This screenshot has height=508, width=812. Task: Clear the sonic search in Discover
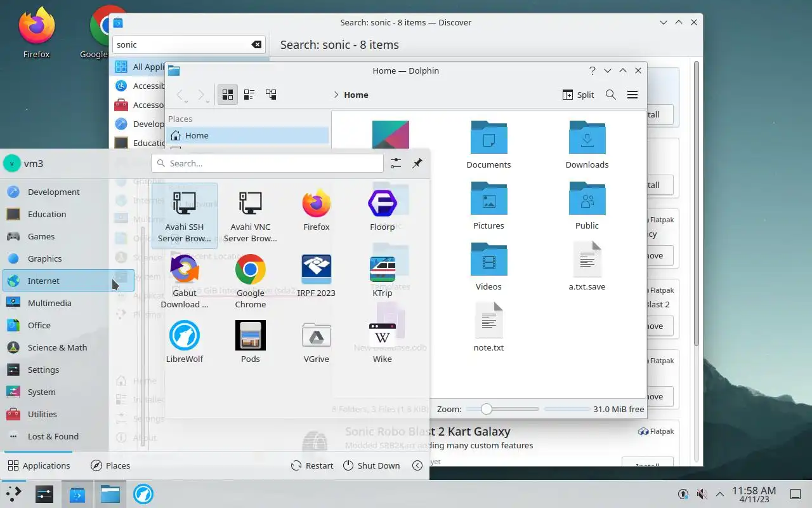click(256, 44)
